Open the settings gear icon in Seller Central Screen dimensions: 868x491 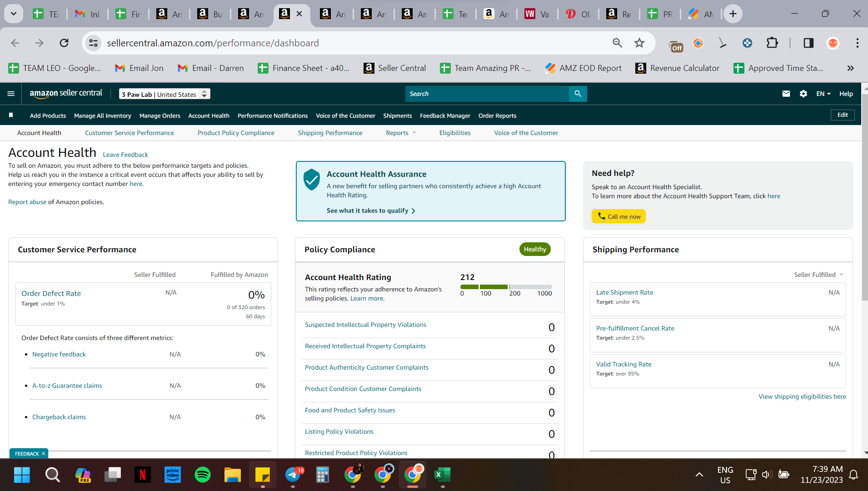point(803,94)
